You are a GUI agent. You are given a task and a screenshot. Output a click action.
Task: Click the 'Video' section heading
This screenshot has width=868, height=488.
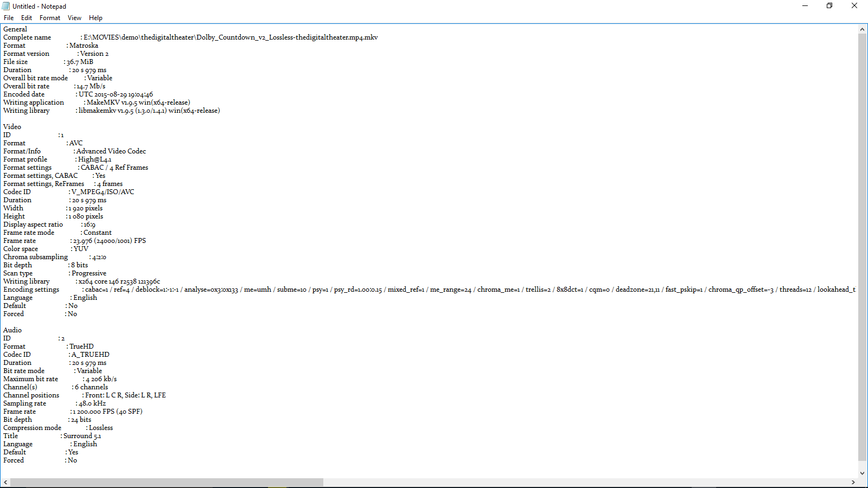pyautogui.click(x=12, y=127)
